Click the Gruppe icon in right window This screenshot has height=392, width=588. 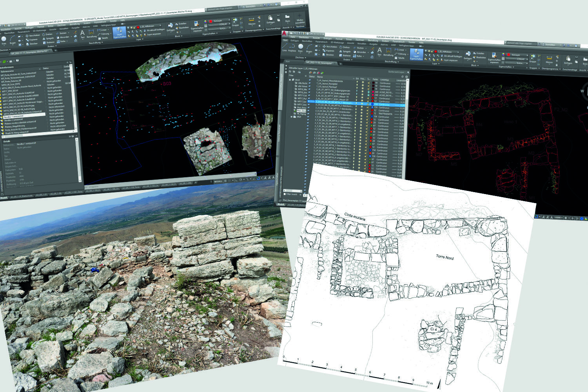(533, 58)
